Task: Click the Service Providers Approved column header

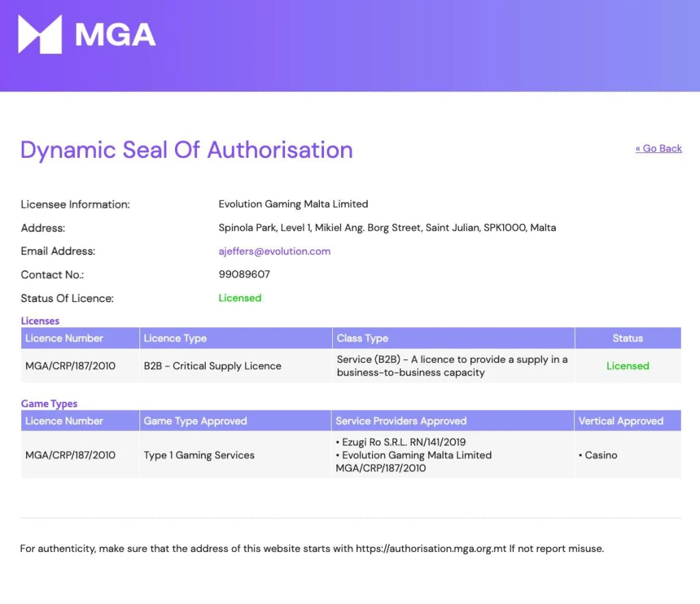Action: click(401, 421)
